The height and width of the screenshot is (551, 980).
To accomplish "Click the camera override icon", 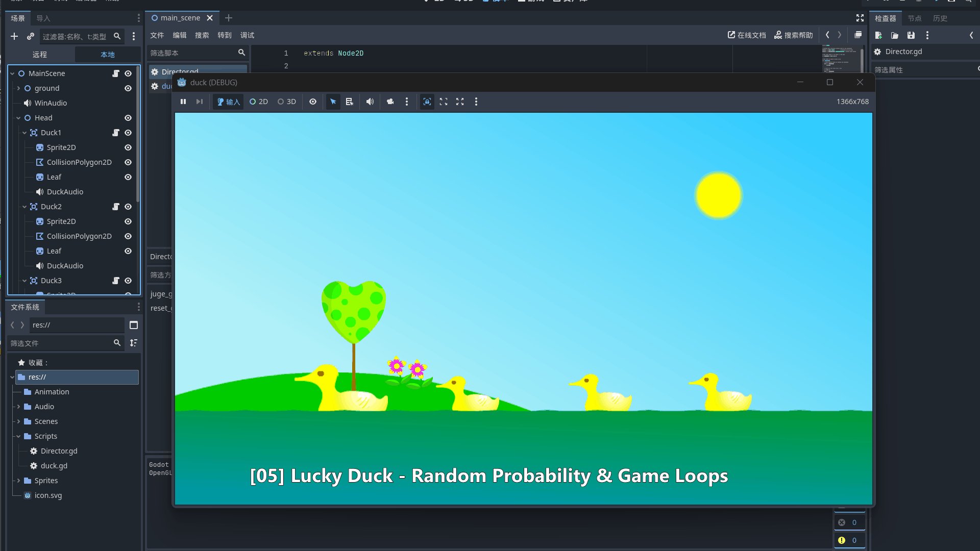I will [x=390, y=102].
